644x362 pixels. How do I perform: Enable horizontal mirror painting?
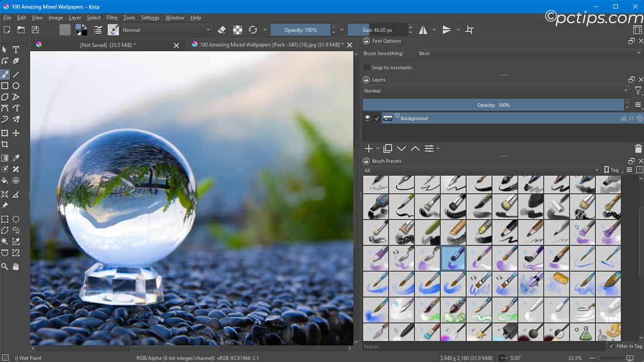(423, 29)
